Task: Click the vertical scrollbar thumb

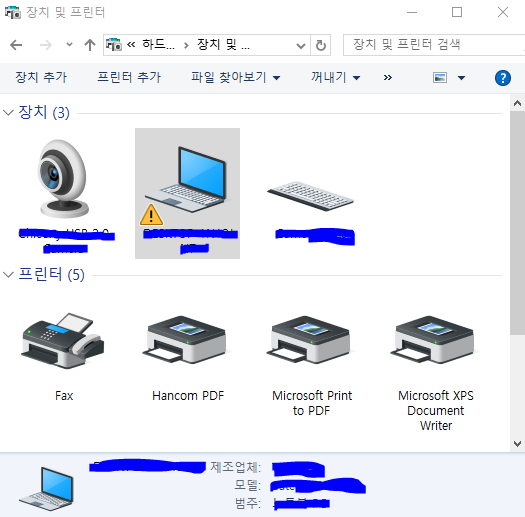Action: (517, 223)
